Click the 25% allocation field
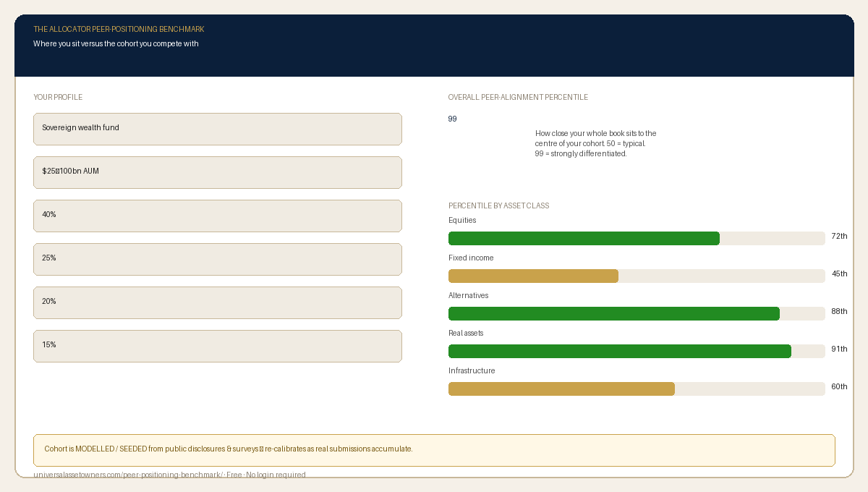This screenshot has height=492, width=868. click(218, 259)
